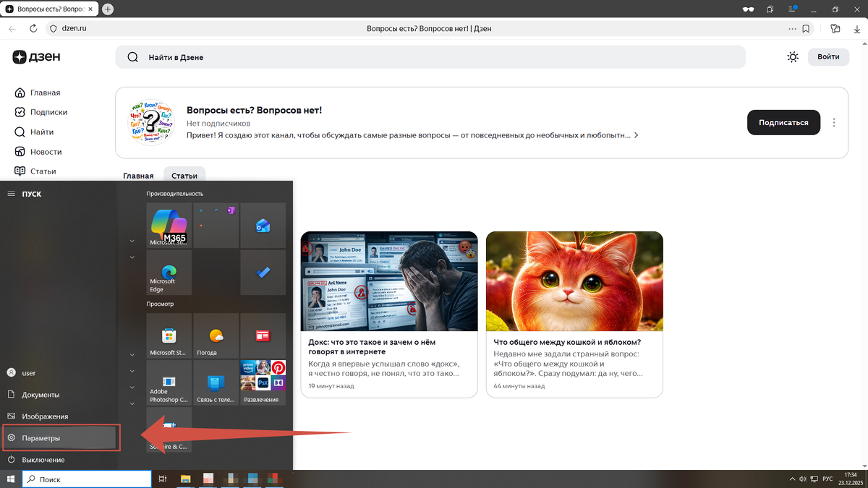Open the browser menu with blue notification dot

(x=792, y=9)
